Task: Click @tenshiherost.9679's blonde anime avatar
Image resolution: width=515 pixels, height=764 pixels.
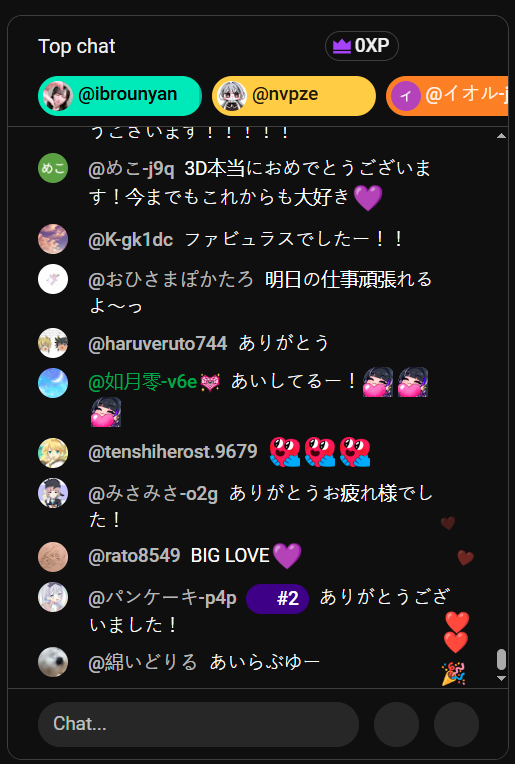Action: point(53,453)
